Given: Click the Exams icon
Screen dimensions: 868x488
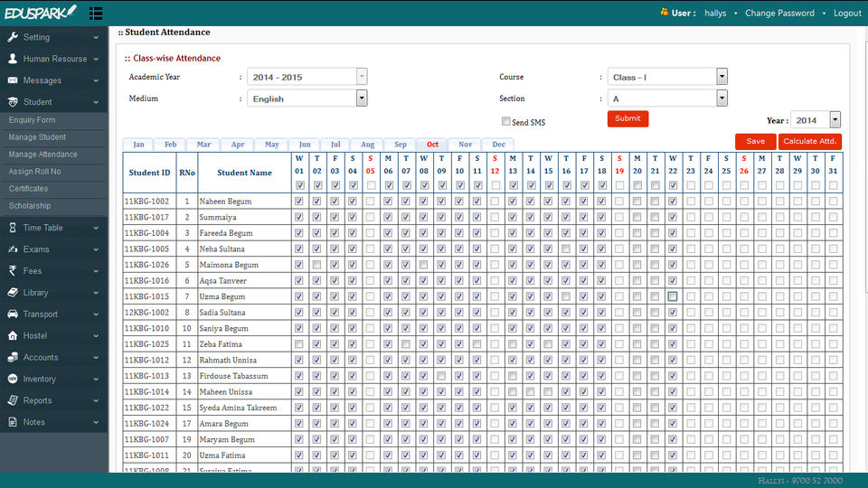Looking at the screenshot, I should pyautogui.click(x=13, y=249).
